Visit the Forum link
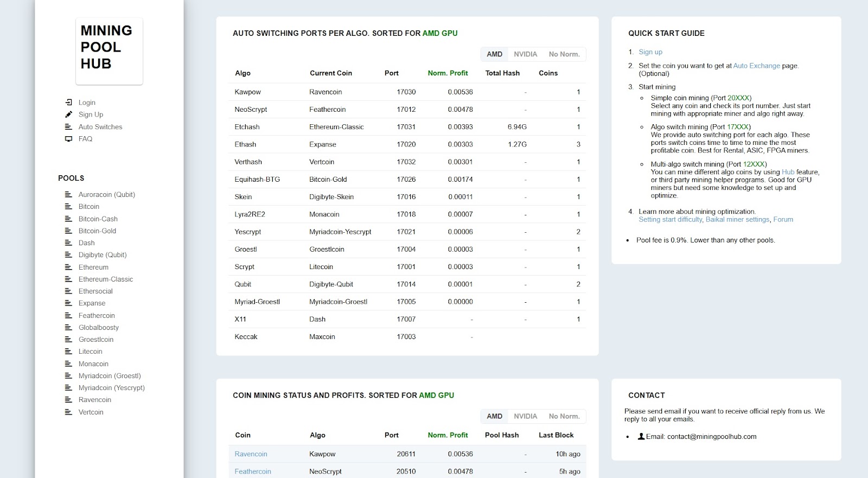868x478 pixels. click(783, 220)
